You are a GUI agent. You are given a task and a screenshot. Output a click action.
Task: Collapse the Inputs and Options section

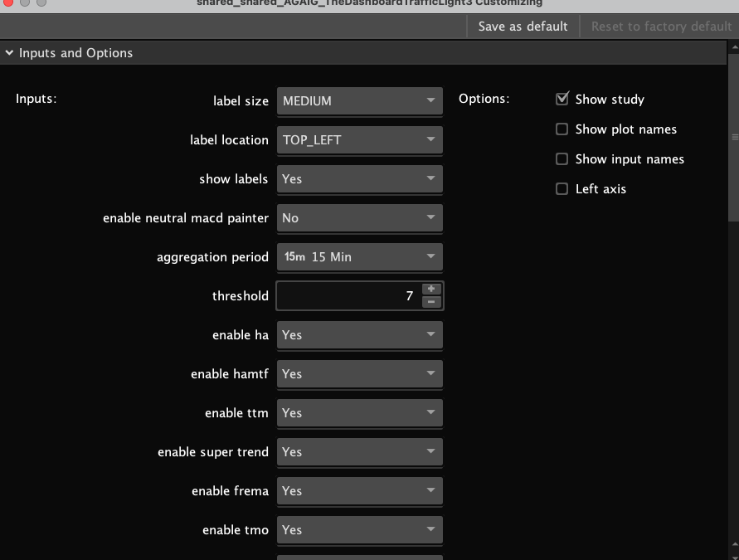click(x=10, y=53)
